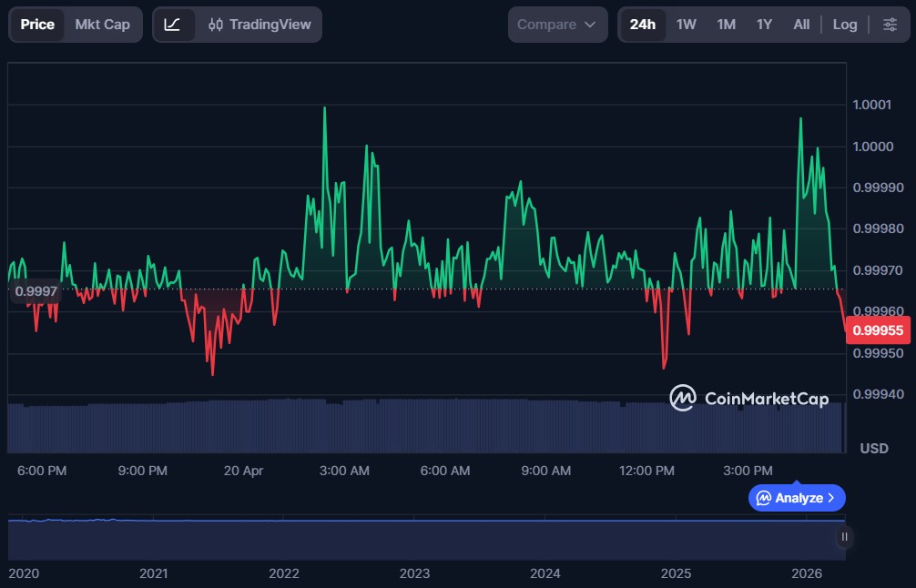The width and height of the screenshot is (916, 588).
Task: Toggle Log scale on the chart
Action: [x=844, y=25]
